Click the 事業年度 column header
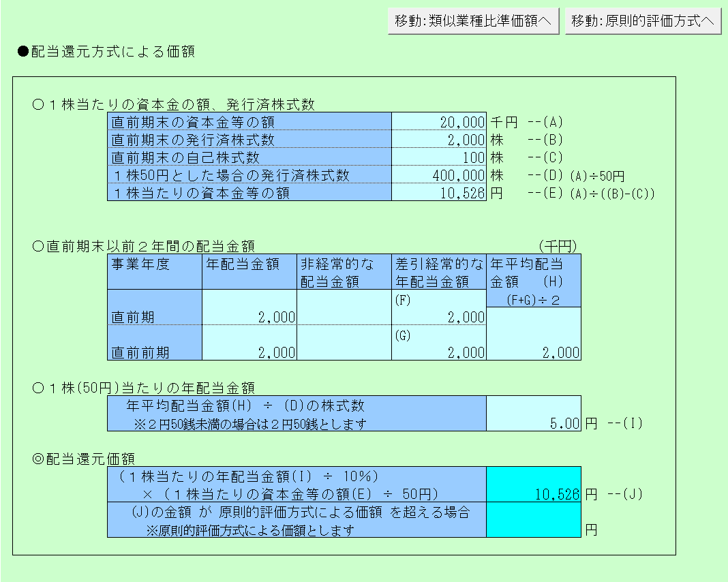The width and height of the screenshot is (728, 582). pyautogui.click(x=155, y=272)
